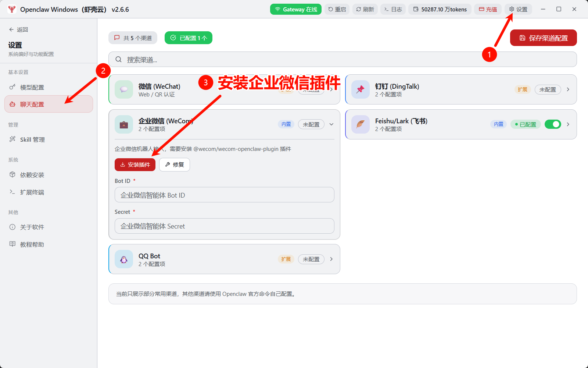Click the 内置 tag on Feishu card
This screenshot has width=588, height=368.
(x=498, y=124)
